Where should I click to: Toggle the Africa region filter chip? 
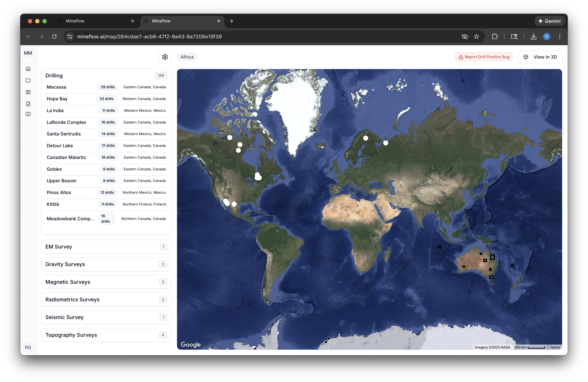187,57
